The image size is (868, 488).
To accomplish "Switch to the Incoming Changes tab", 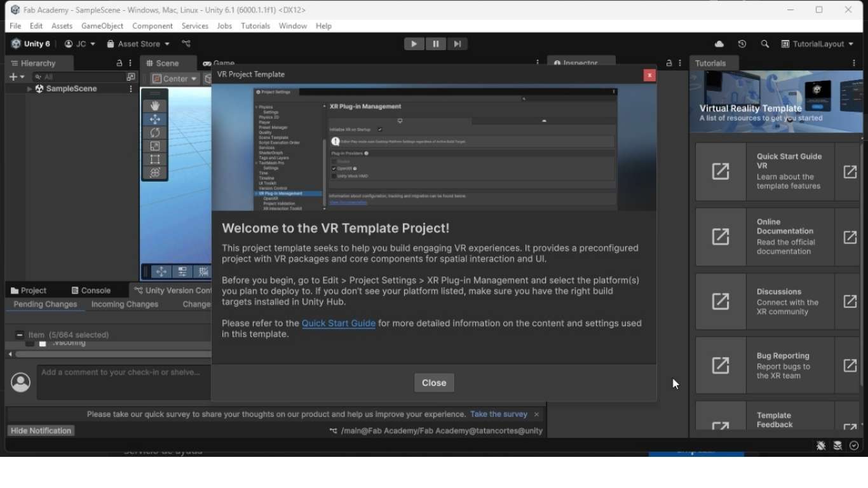I will (125, 304).
